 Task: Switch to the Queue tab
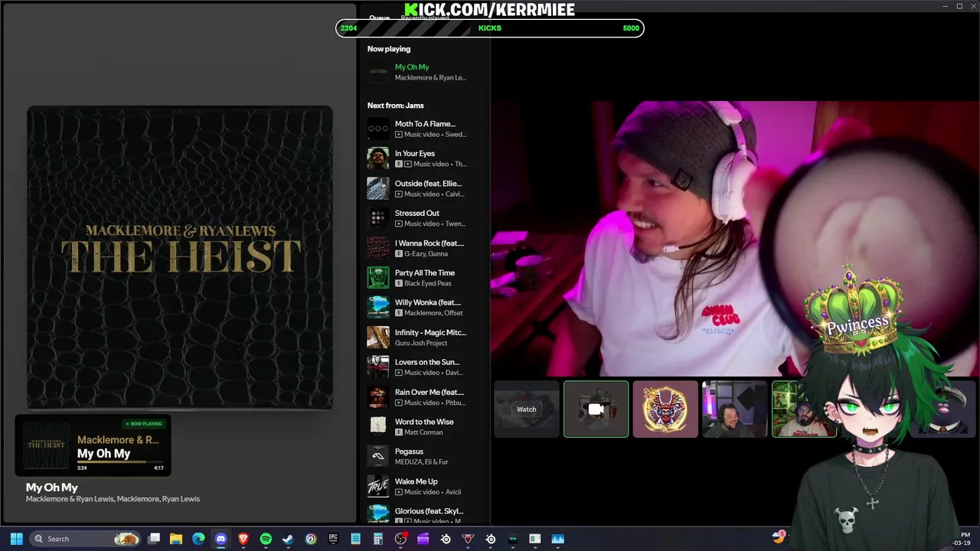tap(379, 18)
